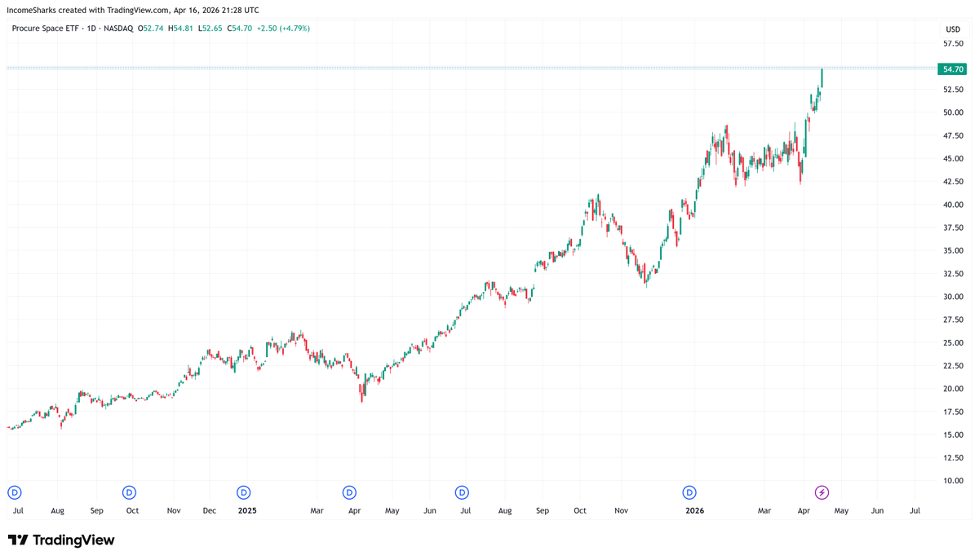Click the dividend D marker above the Oct 2024 label

click(x=129, y=492)
